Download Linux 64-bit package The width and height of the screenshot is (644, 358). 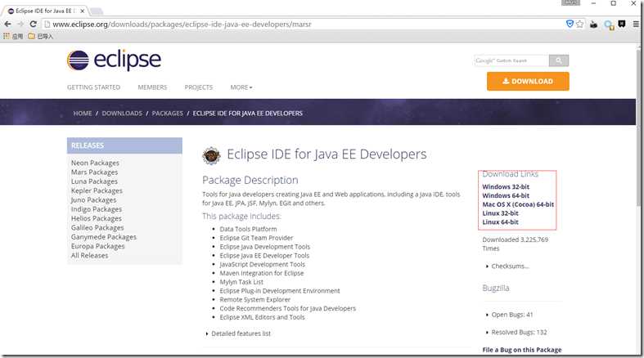tap(500, 222)
